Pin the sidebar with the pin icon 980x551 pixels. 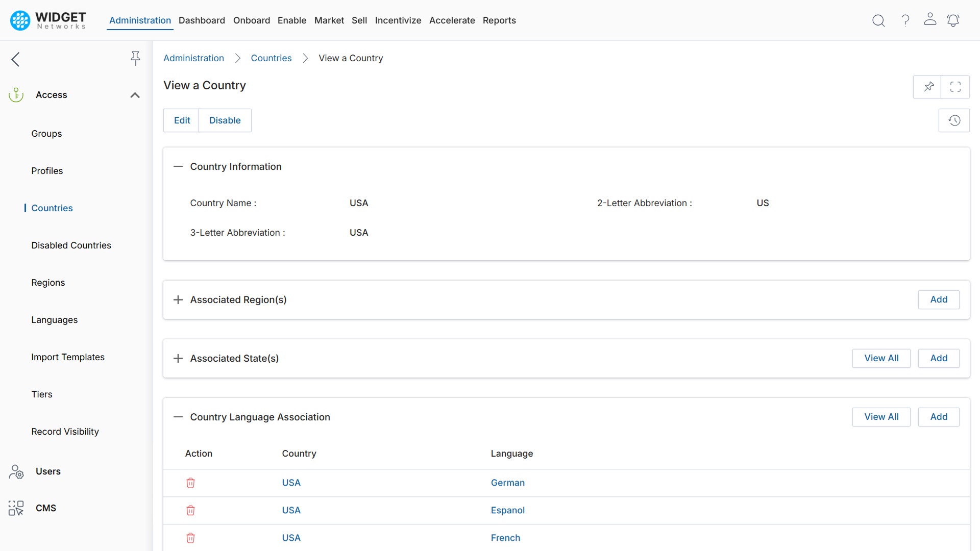[135, 58]
